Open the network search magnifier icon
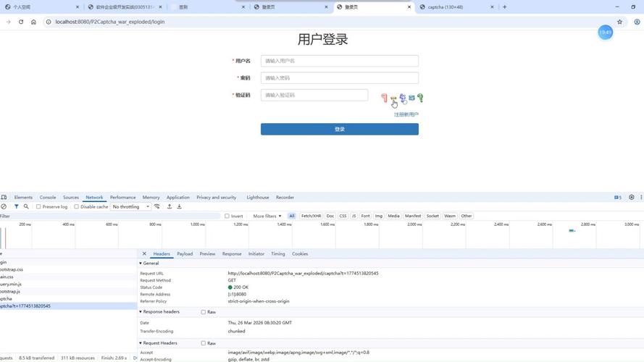 [26, 206]
